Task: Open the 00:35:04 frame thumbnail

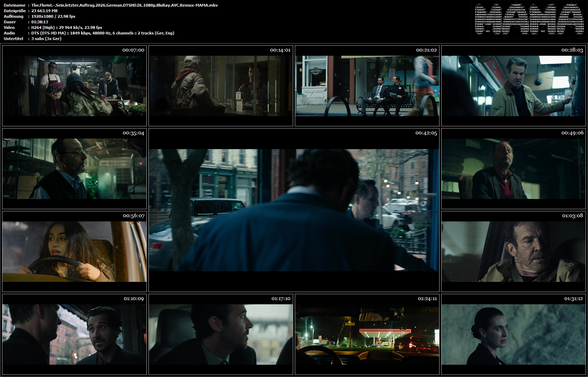Action: (x=74, y=168)
